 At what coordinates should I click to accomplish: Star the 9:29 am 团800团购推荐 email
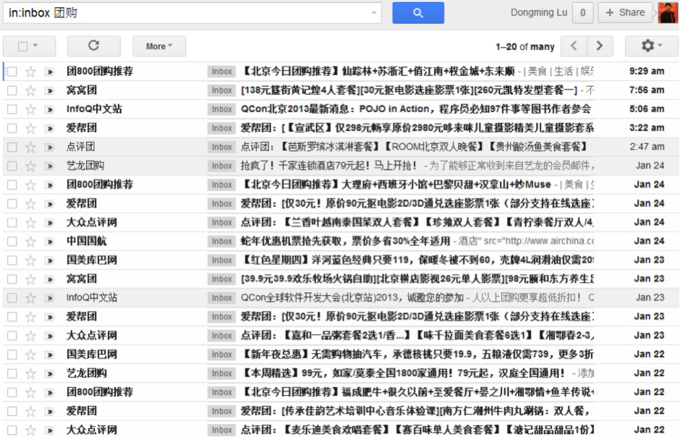coord(31,72)
